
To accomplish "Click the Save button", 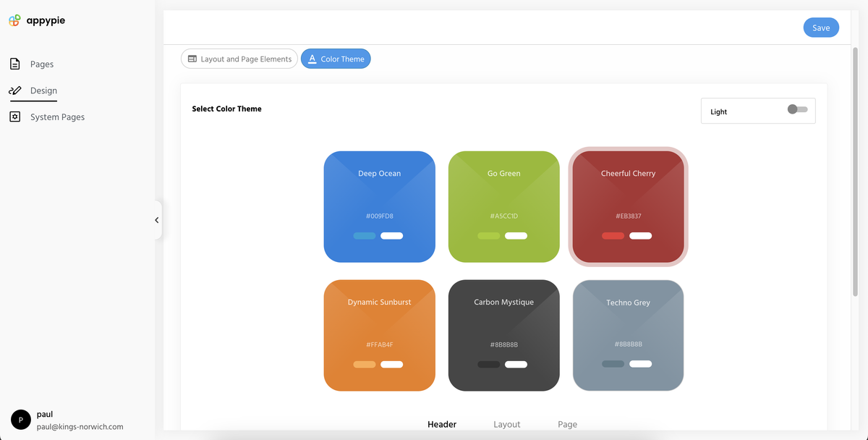I will click(x=821, y=27).
